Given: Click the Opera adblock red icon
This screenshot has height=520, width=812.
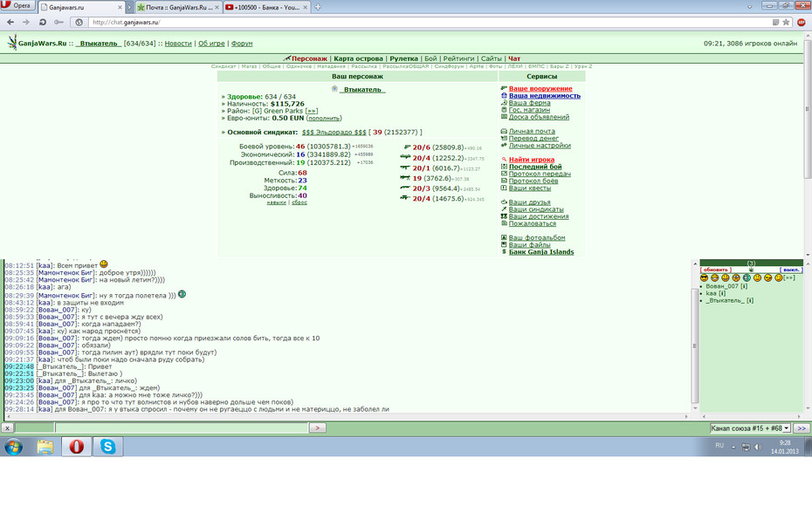Looking at the screenshot, I should click(x=802, y=23).
